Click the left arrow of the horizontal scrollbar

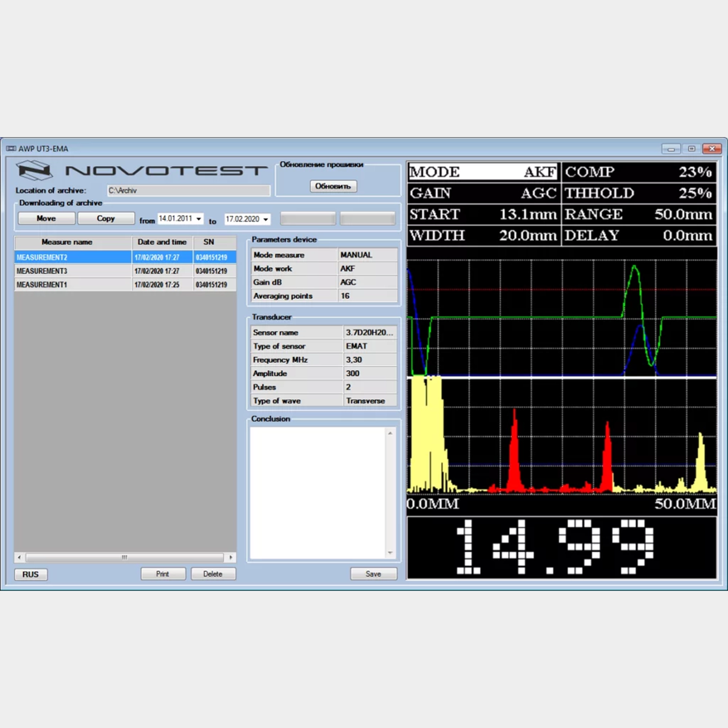point(18,558)
